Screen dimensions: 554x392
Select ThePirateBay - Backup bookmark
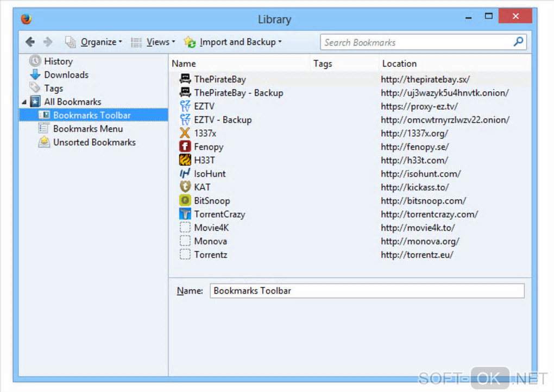[238, 93]
